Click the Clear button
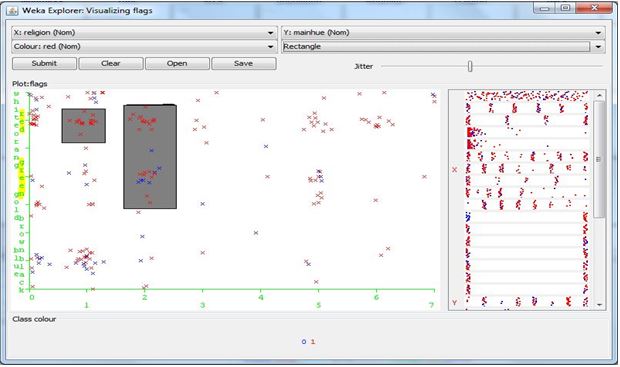The height and width of the screenshot is (367, 620). click(111, 63)
